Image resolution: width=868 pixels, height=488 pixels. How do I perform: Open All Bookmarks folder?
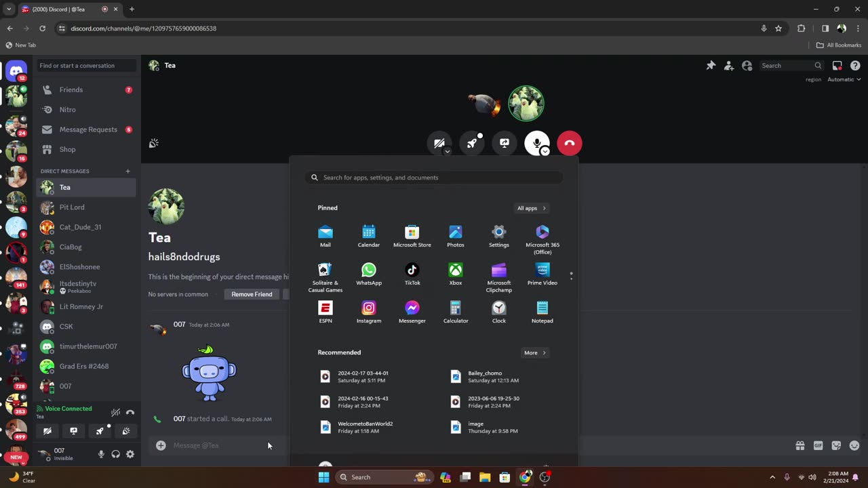tap(839, 45)
